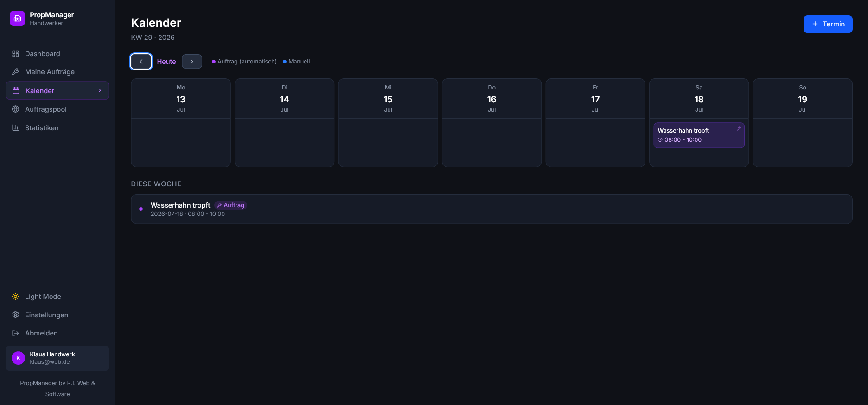Screen dimensions: 868x405
Task: Expand the Kalender item chevron arrow
Action: [100, 90]
